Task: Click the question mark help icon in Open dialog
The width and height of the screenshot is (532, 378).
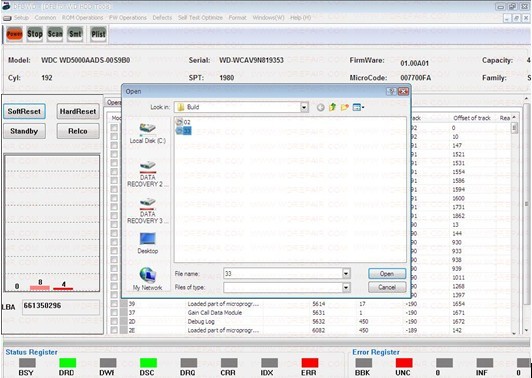Action: [x=392, y=91]
